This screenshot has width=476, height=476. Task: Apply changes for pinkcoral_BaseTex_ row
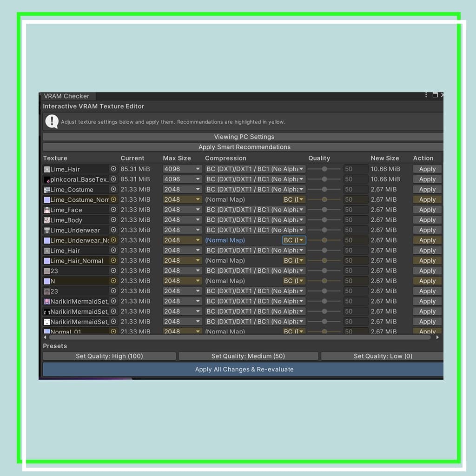click(427, 179)
